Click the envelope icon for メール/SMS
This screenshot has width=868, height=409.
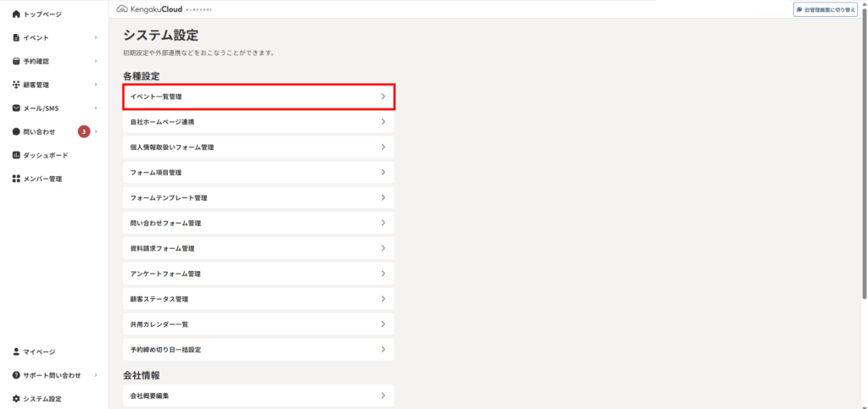tap(16, 108)
